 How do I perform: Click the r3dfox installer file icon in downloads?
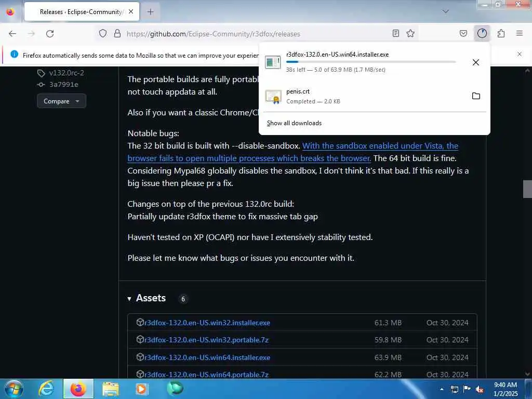click(273, 62)
